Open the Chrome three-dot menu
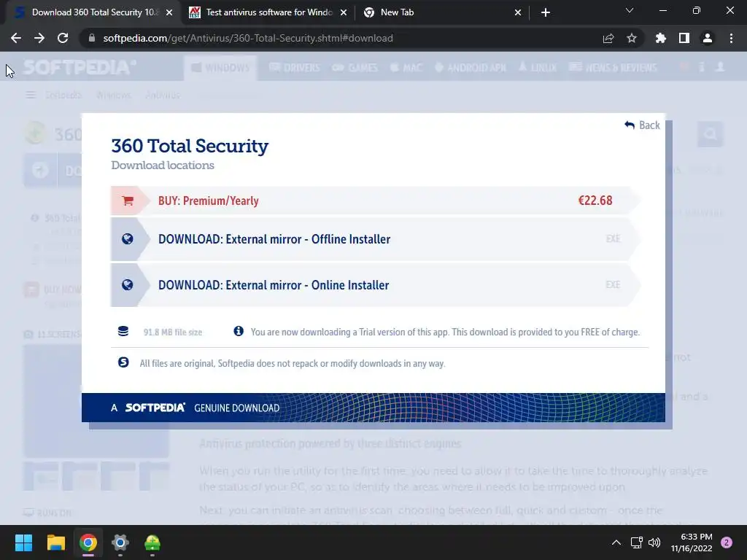The image size is (747, 560). coord(731,38)
